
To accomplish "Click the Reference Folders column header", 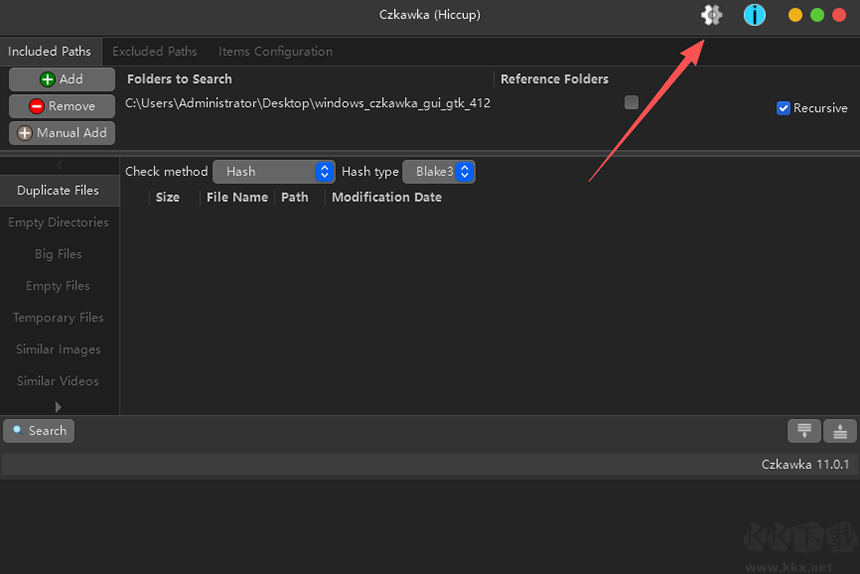I will coord(555,79).
